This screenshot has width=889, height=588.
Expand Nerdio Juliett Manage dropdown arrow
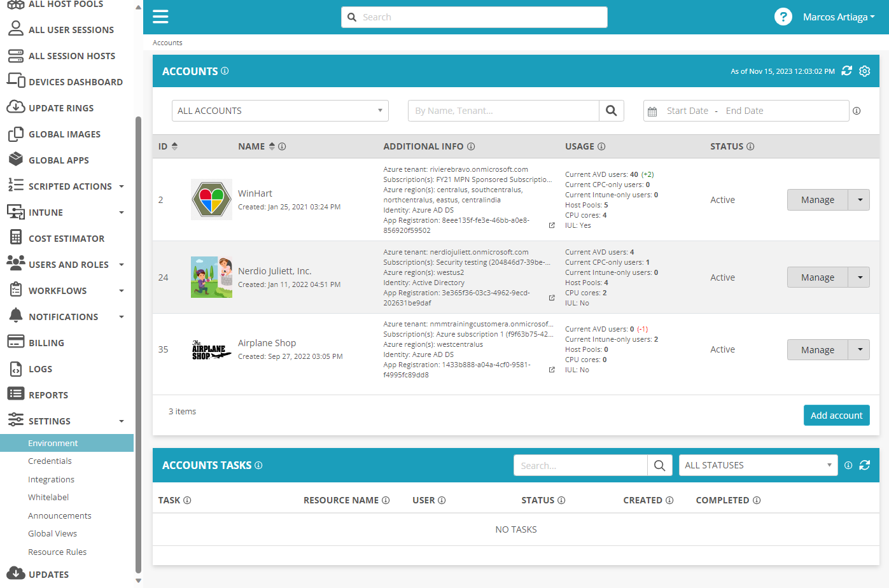(860, 277)
